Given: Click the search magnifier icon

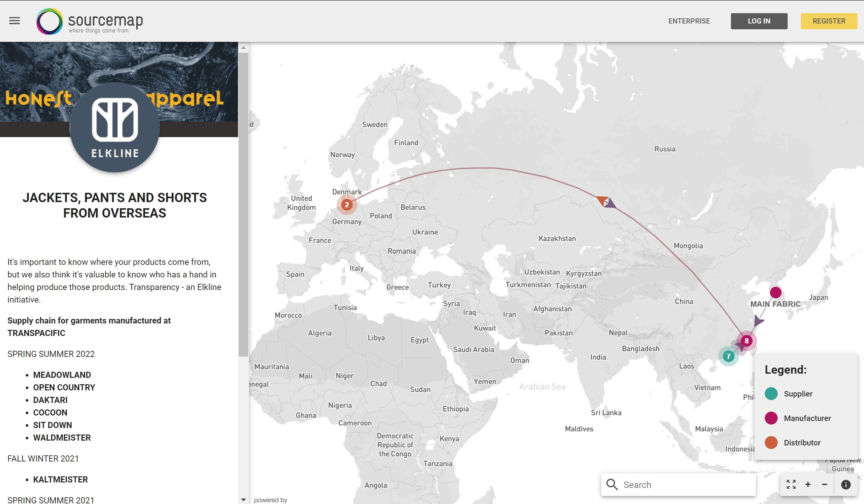Looking at the screenshot, I should pos(612,484).
